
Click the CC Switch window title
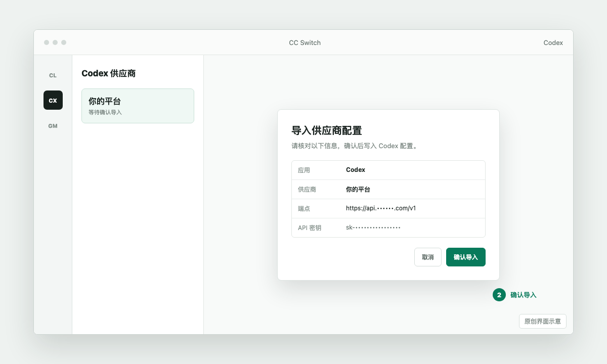tap(305, 43)
